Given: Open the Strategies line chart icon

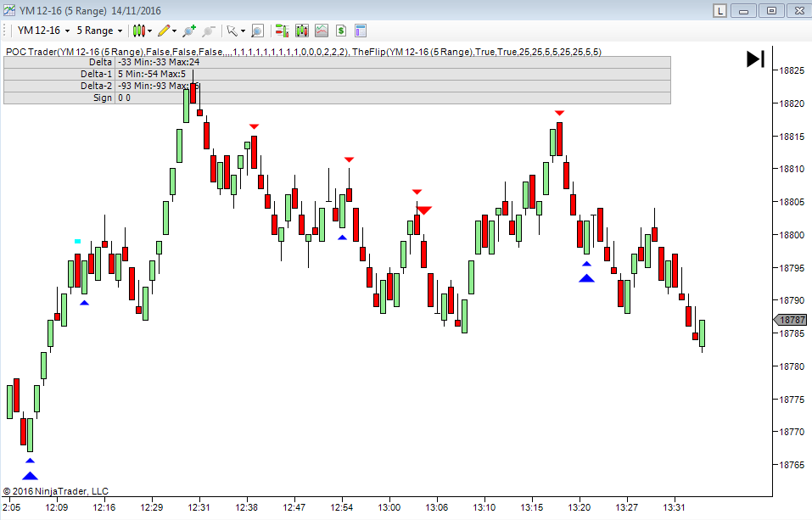Looking at the screenshot, I should point(322,31).
